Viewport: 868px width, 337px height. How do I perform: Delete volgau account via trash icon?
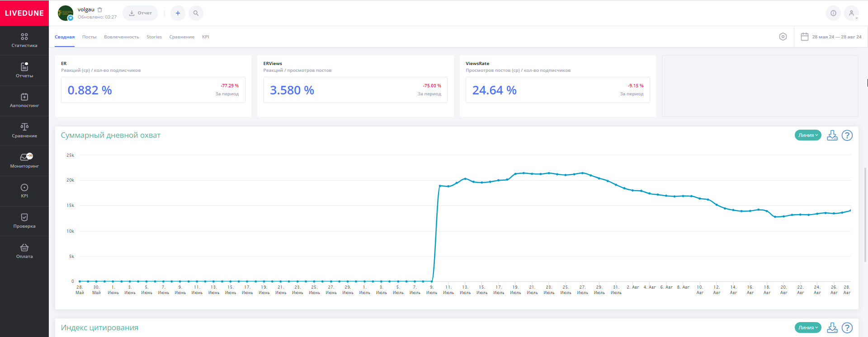100,9
